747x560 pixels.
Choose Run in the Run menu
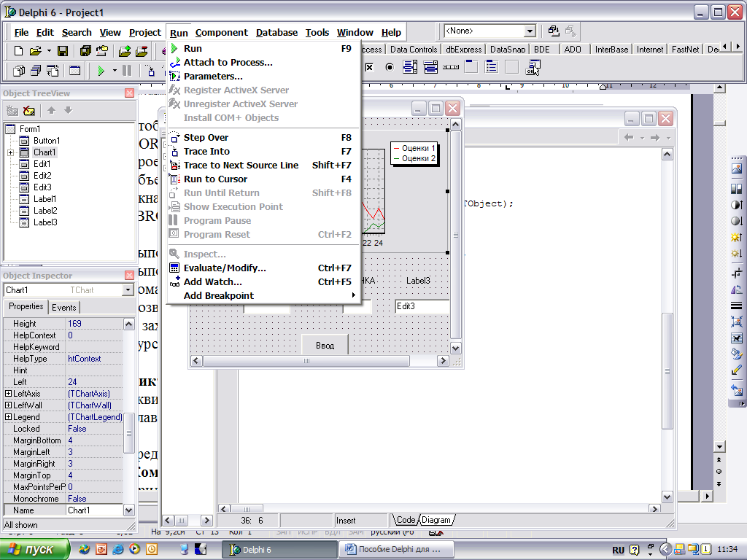[263, 49]
